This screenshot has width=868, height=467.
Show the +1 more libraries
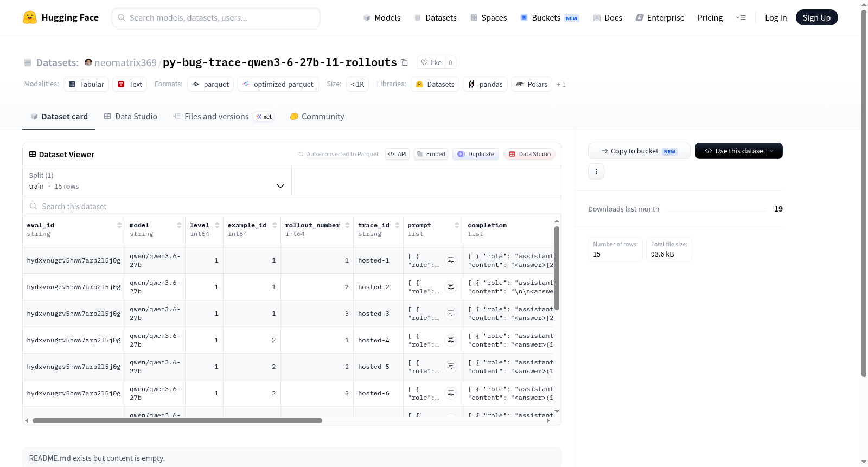[x=561, y=84]
